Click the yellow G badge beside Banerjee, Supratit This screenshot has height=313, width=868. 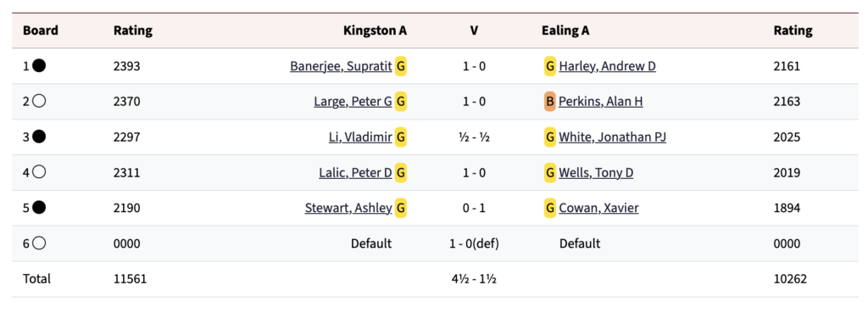[x=401, y=66]
